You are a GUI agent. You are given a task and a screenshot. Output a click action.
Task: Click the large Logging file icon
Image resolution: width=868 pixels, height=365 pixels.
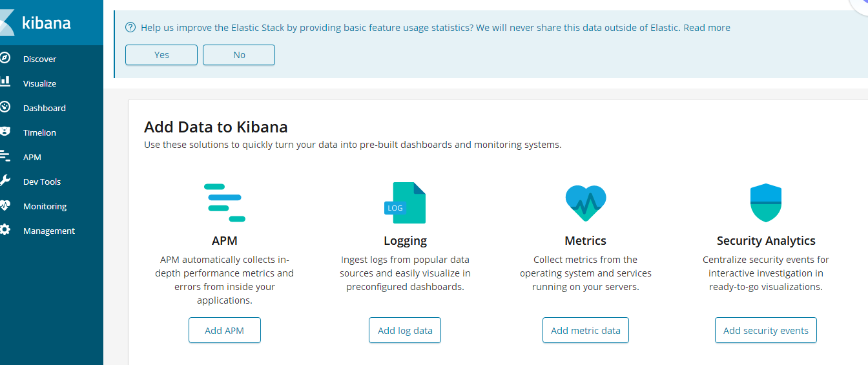click(x=406, y=203)
